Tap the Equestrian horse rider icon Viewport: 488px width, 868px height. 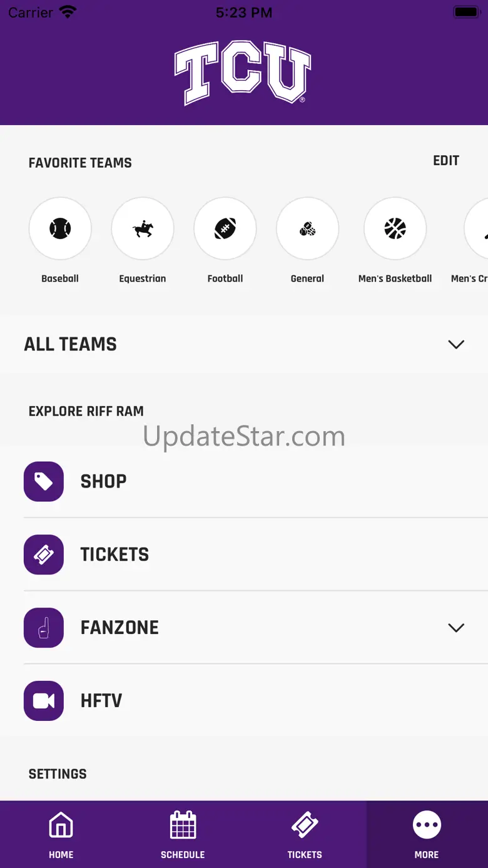tap(143, 229)
